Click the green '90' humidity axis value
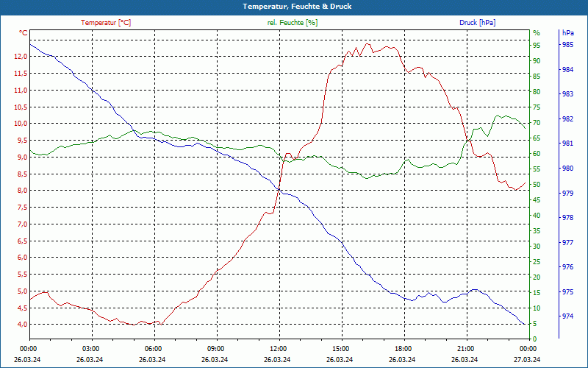This screenshot has width=588, height=368. pyautogui.click(x=537, y=61)
